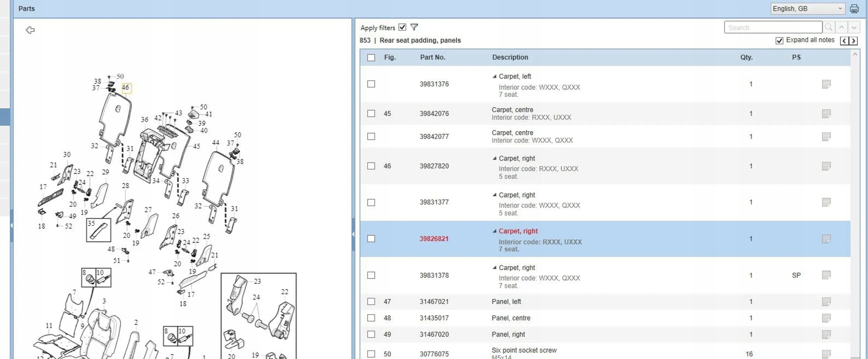Open note icon for part 39826821

click(x=826, y=239)
